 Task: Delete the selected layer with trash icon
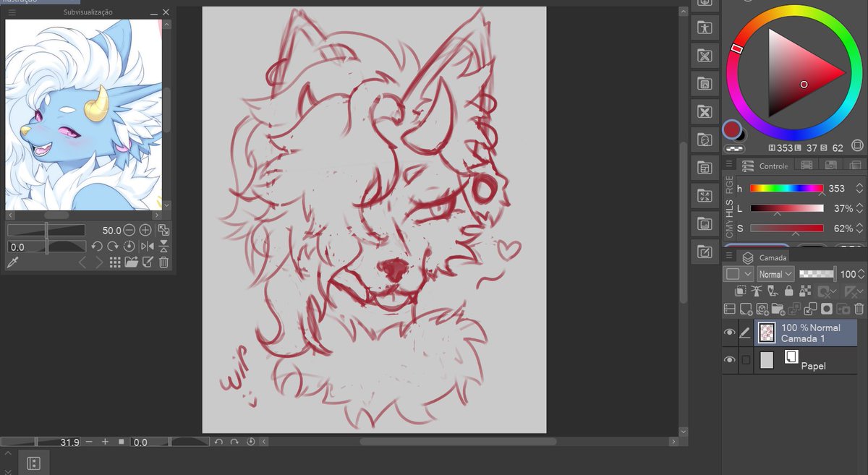pyautogui.click(x=859, y=309)
